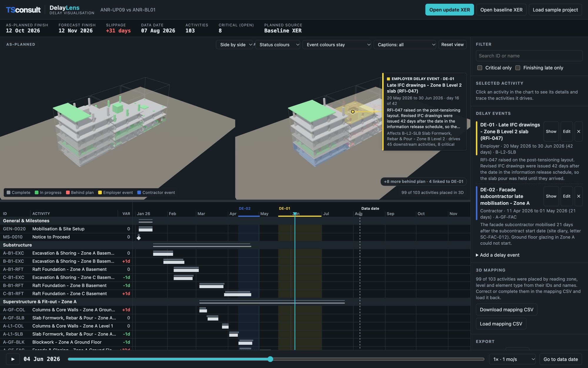This screenshot has height=368, width=588.
Task: Click Download mapping CSV button
Action: [x=506, y=310]
